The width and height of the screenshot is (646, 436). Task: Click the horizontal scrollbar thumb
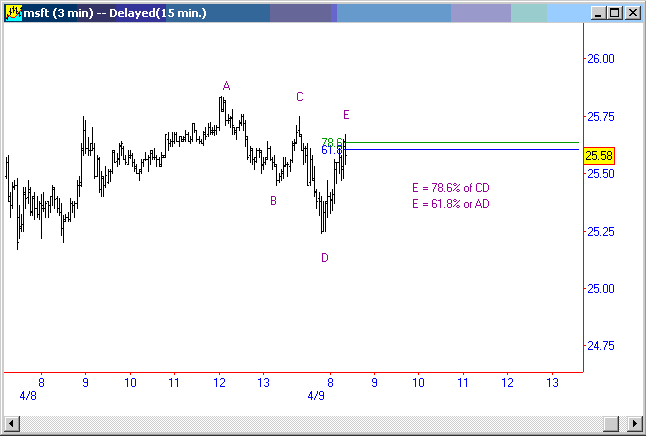coord(310,426)
